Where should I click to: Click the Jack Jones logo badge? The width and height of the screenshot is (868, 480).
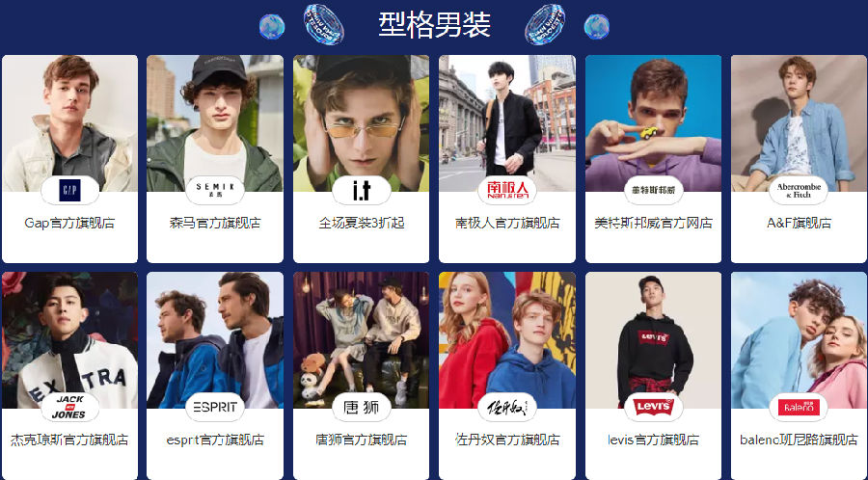click(69, 407)
